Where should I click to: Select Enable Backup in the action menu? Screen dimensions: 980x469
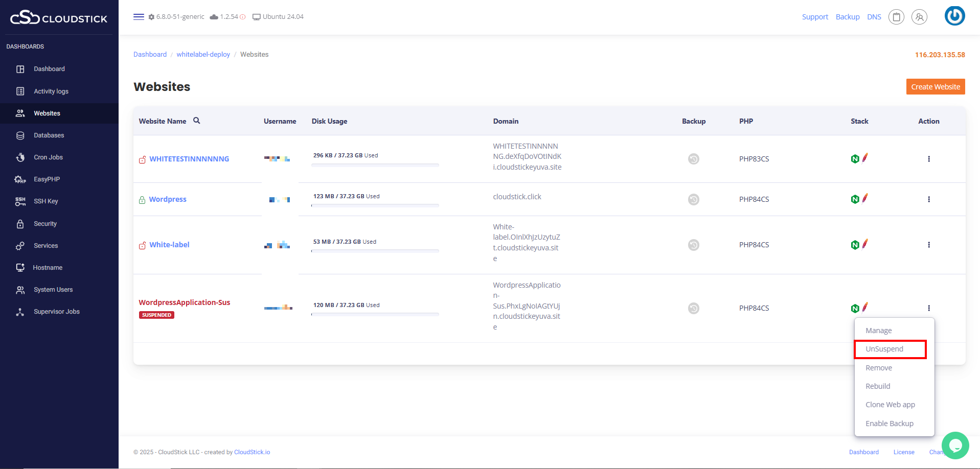click(x=889, y=424)
